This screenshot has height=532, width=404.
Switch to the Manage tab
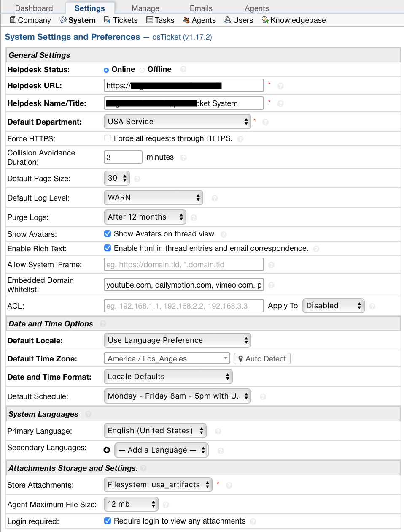[145, 8]
